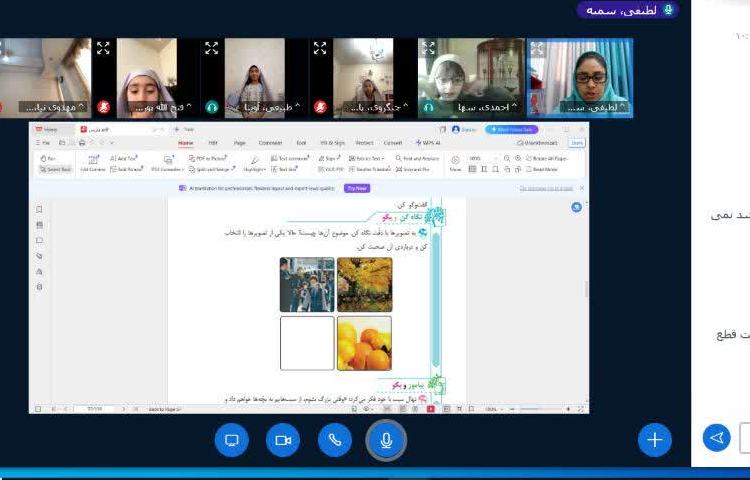Open caret menu on احمدی سها's name label
Viewport: 750px width, 480px height.
click(514, 107)
